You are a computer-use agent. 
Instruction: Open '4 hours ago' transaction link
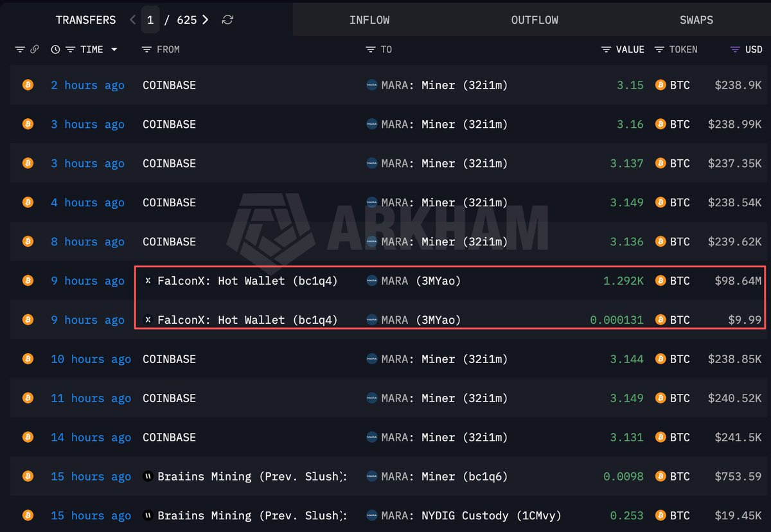tap(87, 203)
